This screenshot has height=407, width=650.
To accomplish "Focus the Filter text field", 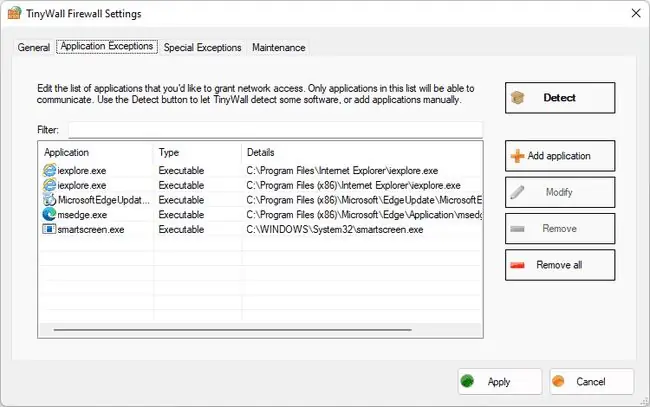I will (x=275, y=130).
